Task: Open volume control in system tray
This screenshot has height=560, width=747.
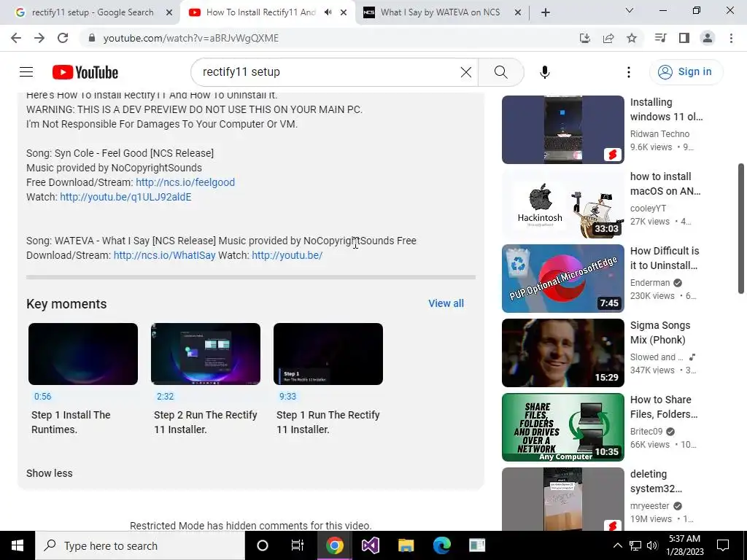Action: click(x=652, y=545)
